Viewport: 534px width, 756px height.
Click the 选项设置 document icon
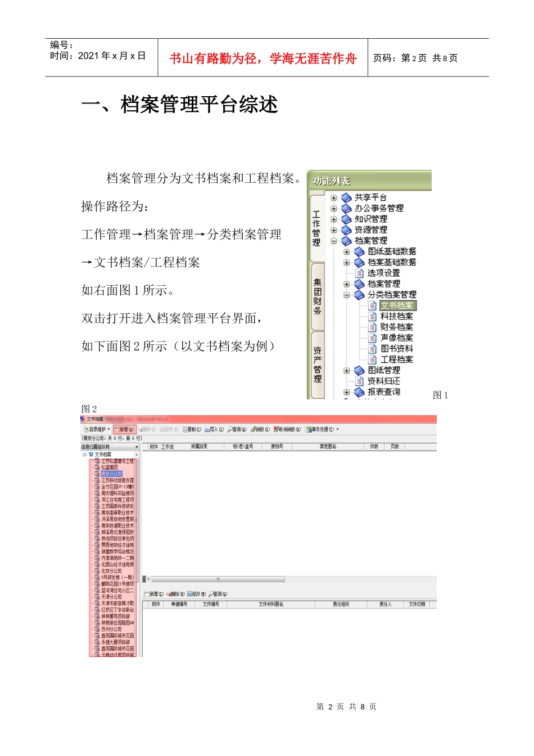click(360, 273)
